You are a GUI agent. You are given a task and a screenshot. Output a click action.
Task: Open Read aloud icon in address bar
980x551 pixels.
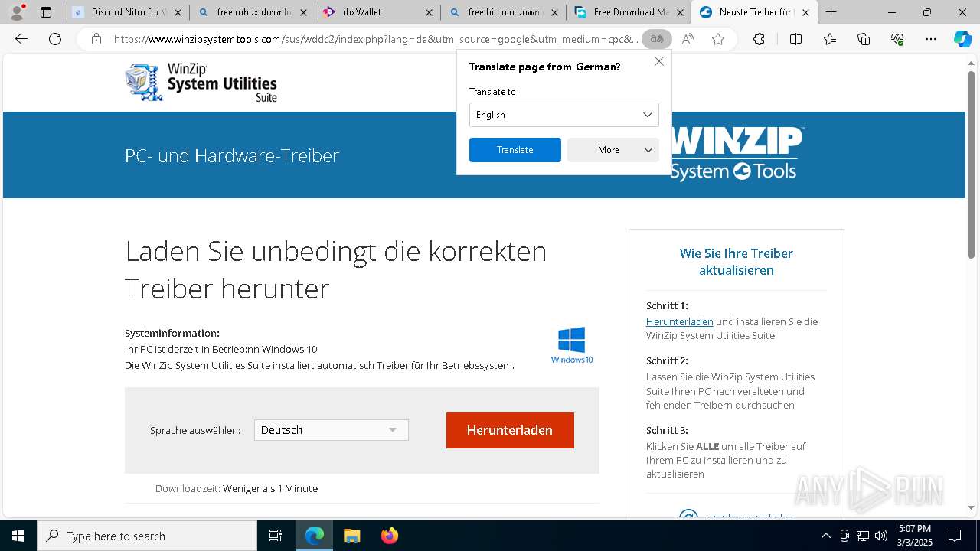[x=688, y=39]
